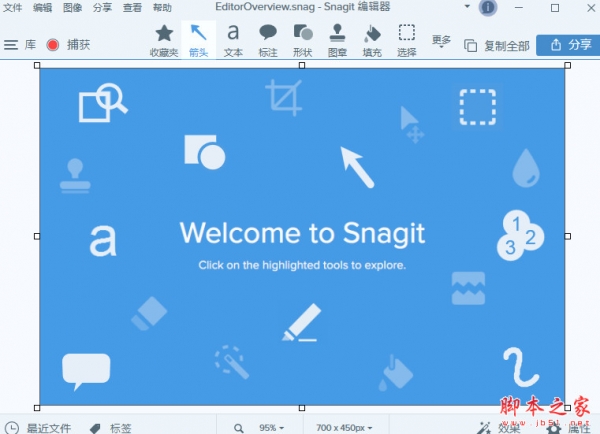Image resolution: width=600 pixels, height=434 pixels.
Task: Select the Favorites star tool
Action: point(164,40)
